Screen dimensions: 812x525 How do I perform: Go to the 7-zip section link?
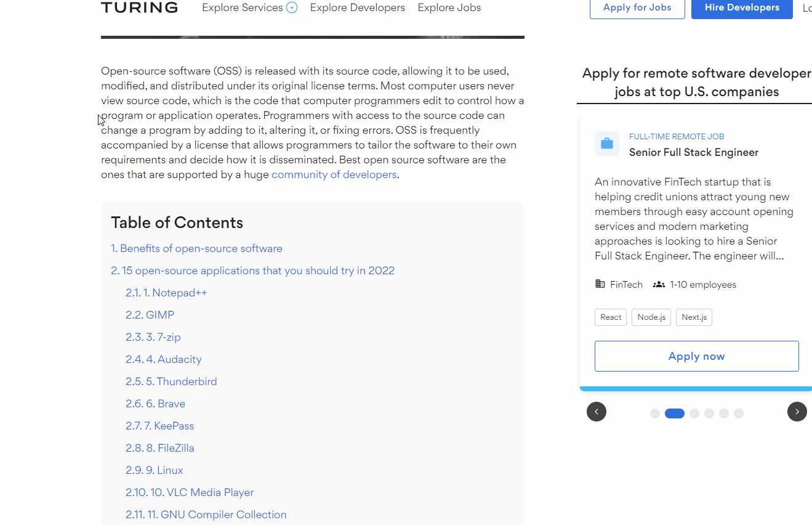[153, 337]
